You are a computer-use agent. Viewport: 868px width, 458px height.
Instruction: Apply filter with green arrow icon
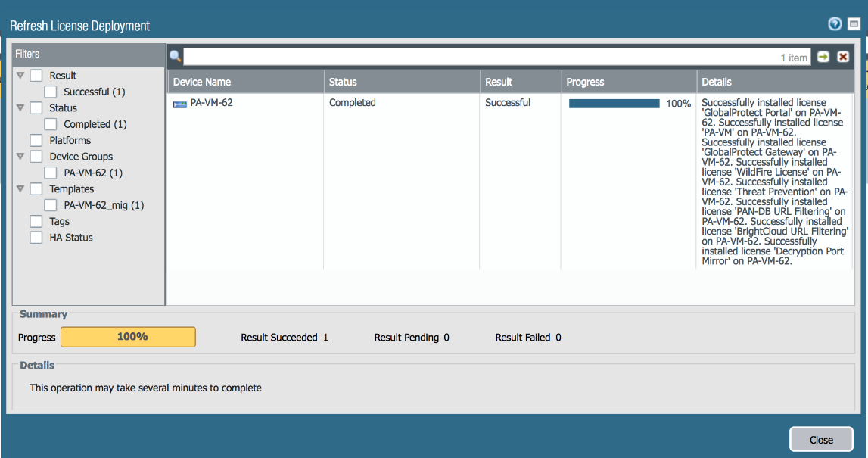tap(823, 57)
